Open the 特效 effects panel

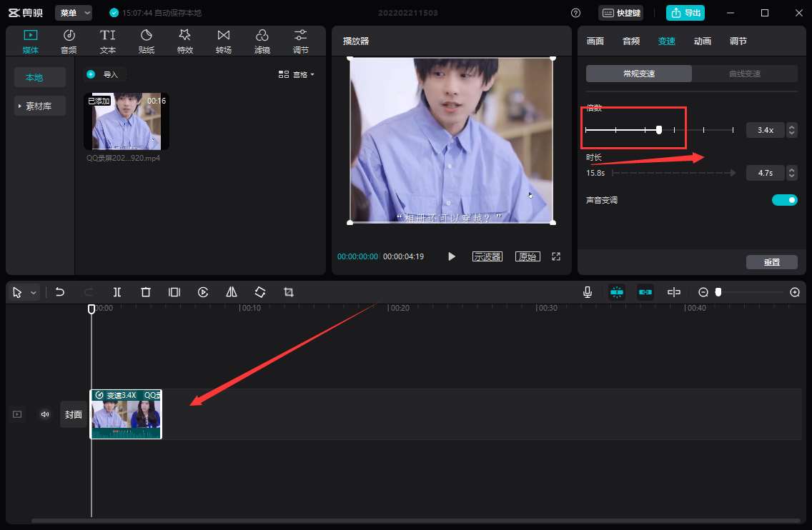(185, 41)
